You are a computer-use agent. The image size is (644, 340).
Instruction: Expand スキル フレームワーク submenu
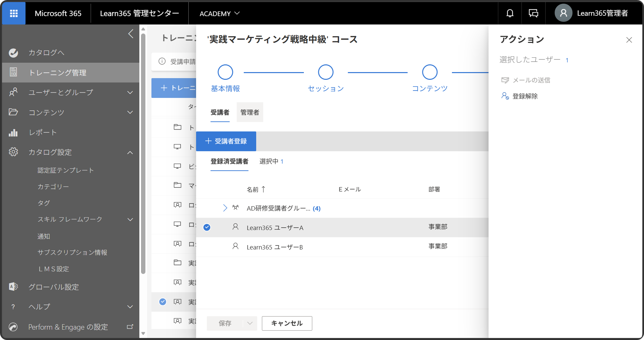click(130, 220)
